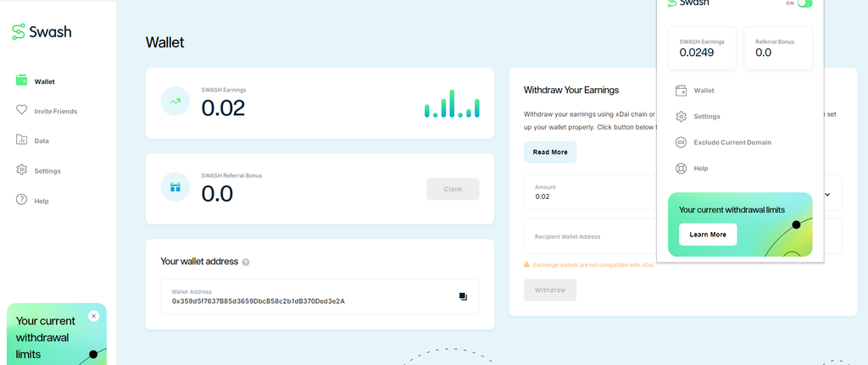The image size is (868, 365).
Task: Expand the chain dropdown chevron
Action: coord(827,195)
